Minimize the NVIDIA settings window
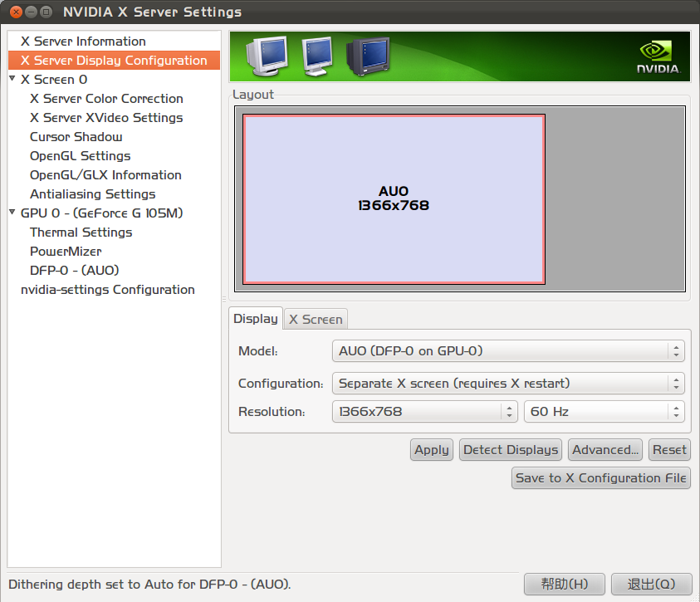 click(31, 12)
